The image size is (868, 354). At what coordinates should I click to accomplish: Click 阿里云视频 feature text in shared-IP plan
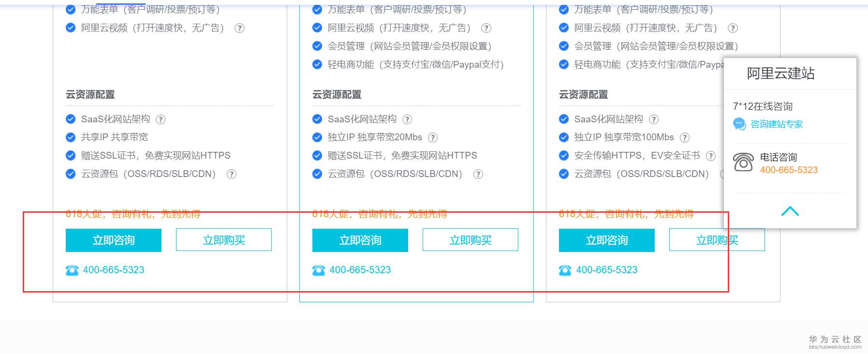coord(153,28)
